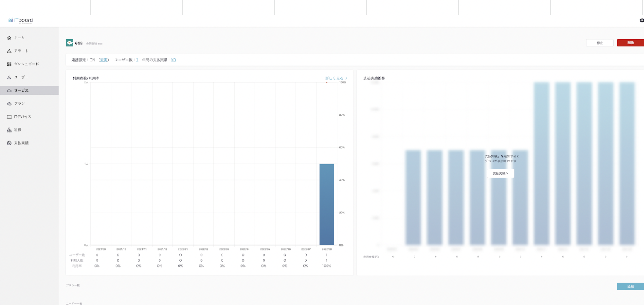Click the ダッシュボード grid icon

pyautogui.click(x=9, y=64)
